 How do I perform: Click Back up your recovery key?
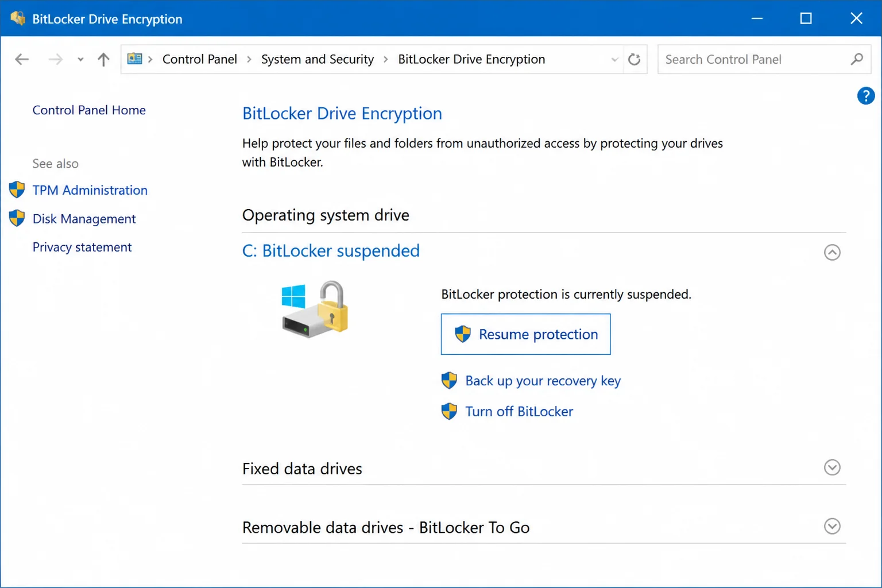(543, 381)
